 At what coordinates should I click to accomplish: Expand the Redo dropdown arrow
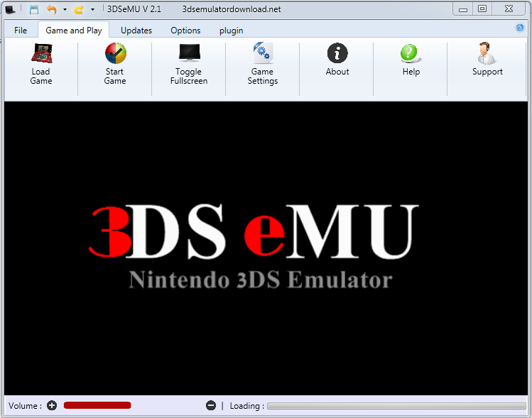(92, 9)
